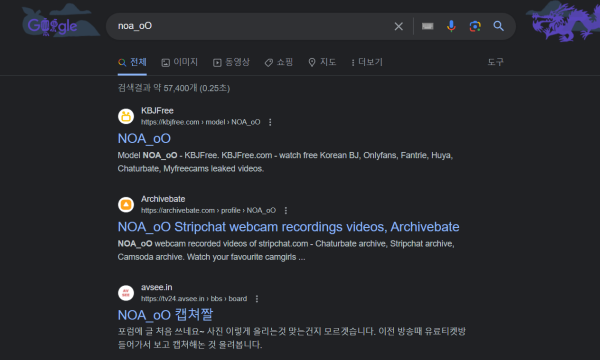Focus the search input field
This screenshot has width=600, height=360.
(253, 26)
